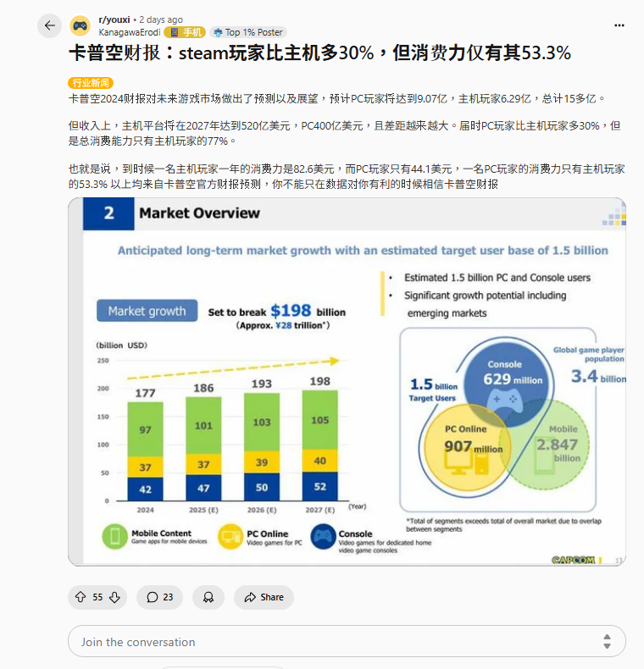This screenshot has width=644, height=669.
Task: Open the 23 comments button
Action: pos(159,597)
